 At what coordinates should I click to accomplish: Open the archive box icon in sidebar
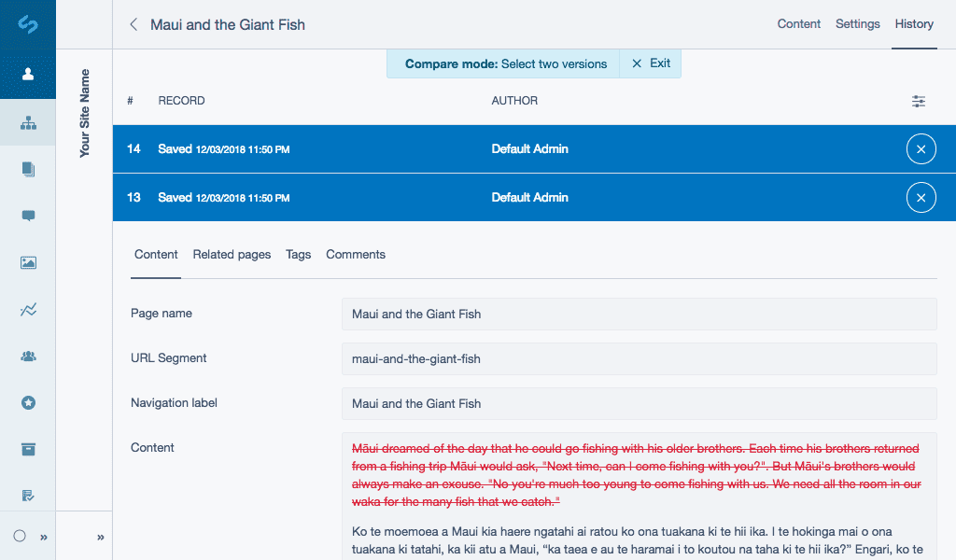(x=28, y=450)
